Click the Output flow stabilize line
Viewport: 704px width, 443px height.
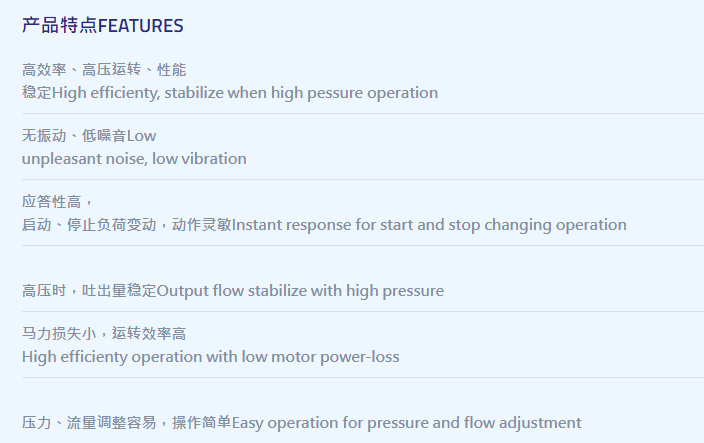click(x=300, y=291)
